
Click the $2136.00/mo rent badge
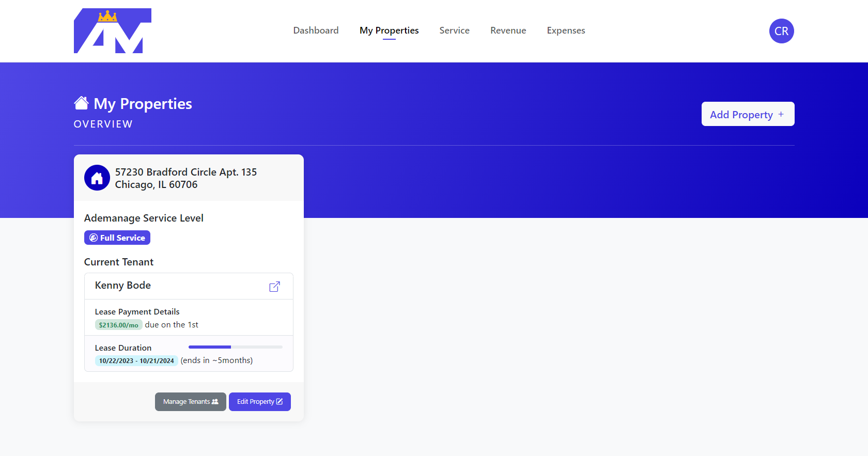[118, 325]
